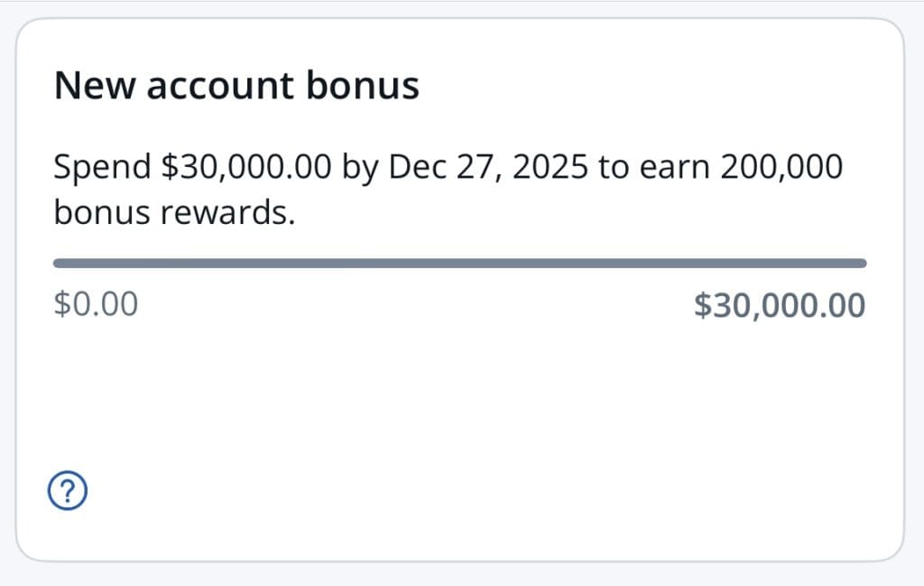Screen dimensions: 924x586
Task: Click the word "Spend" in the description
Action: pyautogui.click(x=102, y=168)
